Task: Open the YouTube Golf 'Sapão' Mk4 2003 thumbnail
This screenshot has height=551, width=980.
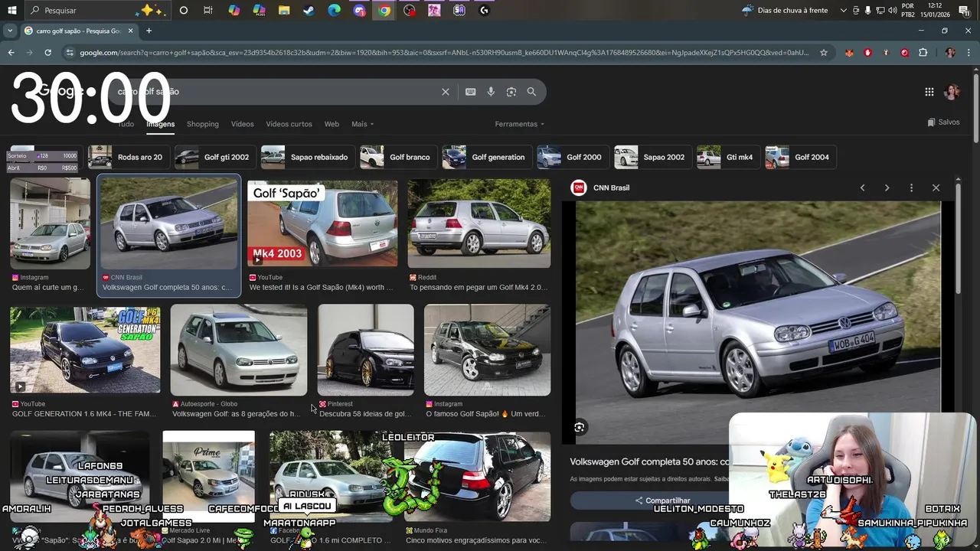Action: (x=322, y=223)
